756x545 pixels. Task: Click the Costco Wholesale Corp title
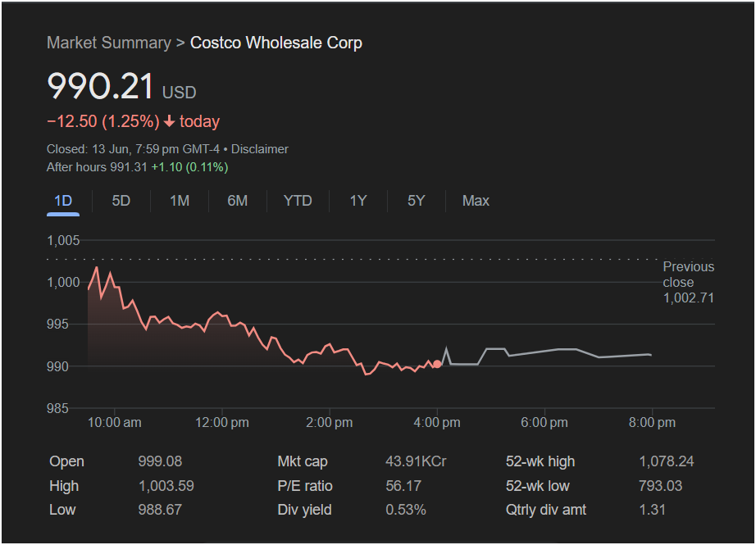click(276, 43)
